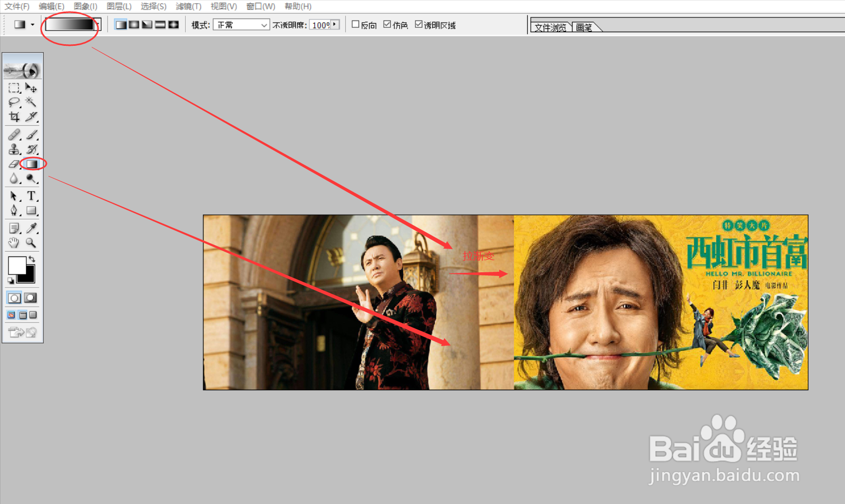
Task: Switch to Standard editing mode
Action: click(14, 298)
